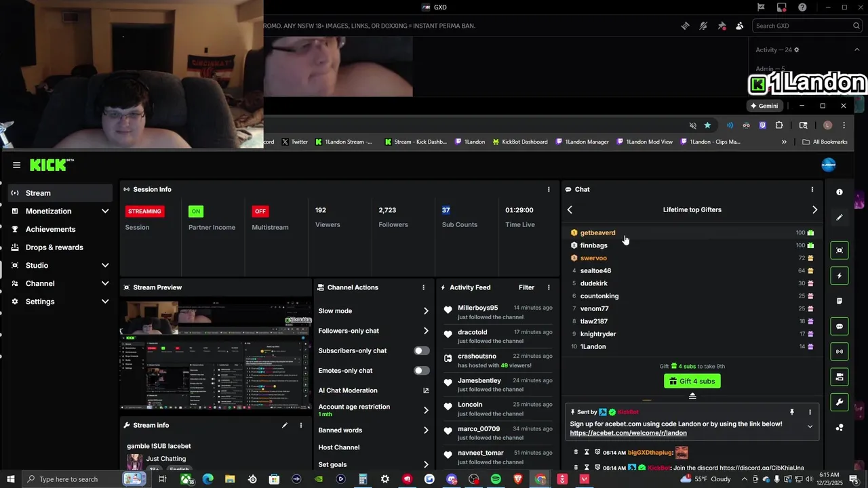Open Followers-only chat options arrow

[426, 331]
